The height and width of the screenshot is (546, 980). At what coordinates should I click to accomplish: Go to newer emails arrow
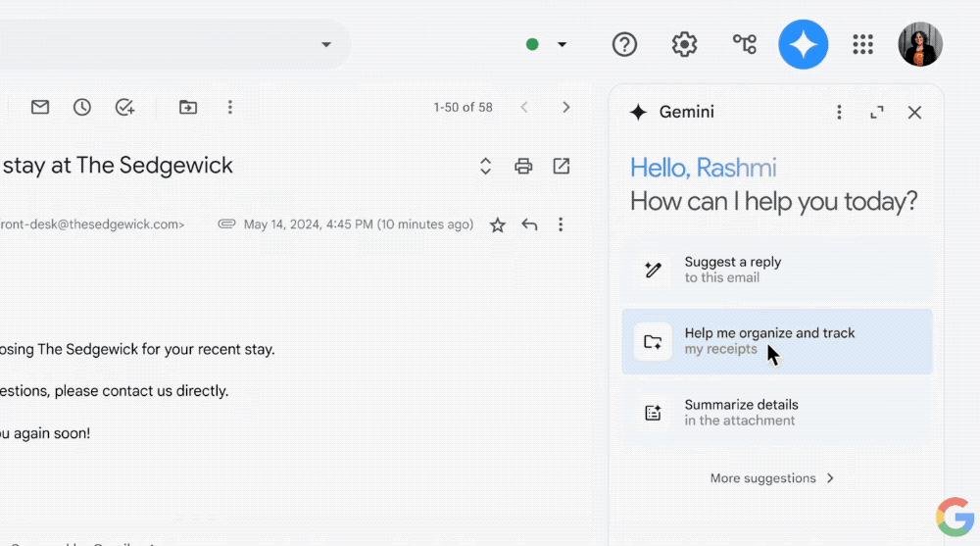(x=524, y=107)
